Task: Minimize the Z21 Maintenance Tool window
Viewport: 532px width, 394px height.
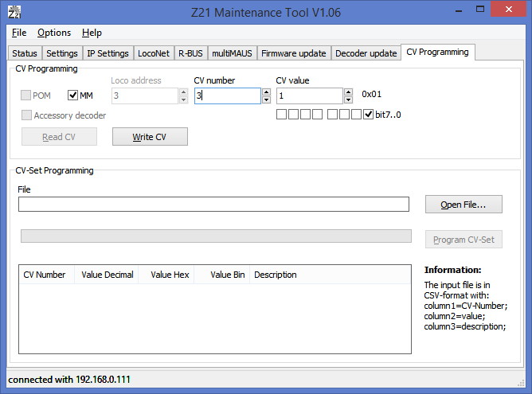Action: [459, 10]
